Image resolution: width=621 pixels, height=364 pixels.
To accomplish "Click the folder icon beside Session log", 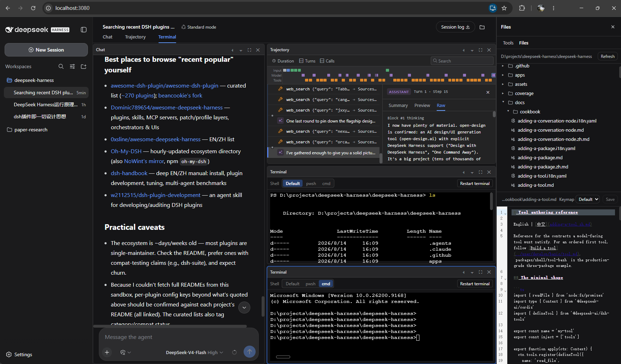I will click(482, 27).
